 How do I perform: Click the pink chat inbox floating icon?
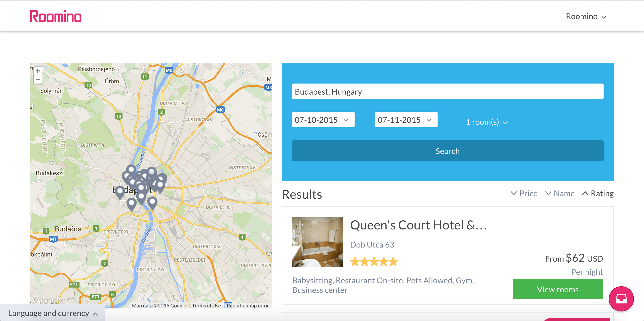pyautogui.click(x=621, y=299)
